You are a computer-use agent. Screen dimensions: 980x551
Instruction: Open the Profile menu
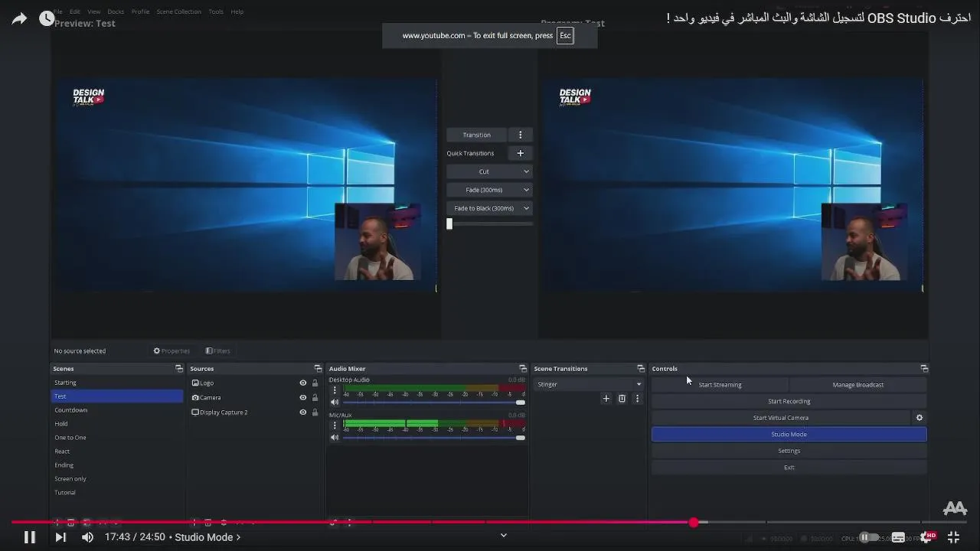coord(140,11)
